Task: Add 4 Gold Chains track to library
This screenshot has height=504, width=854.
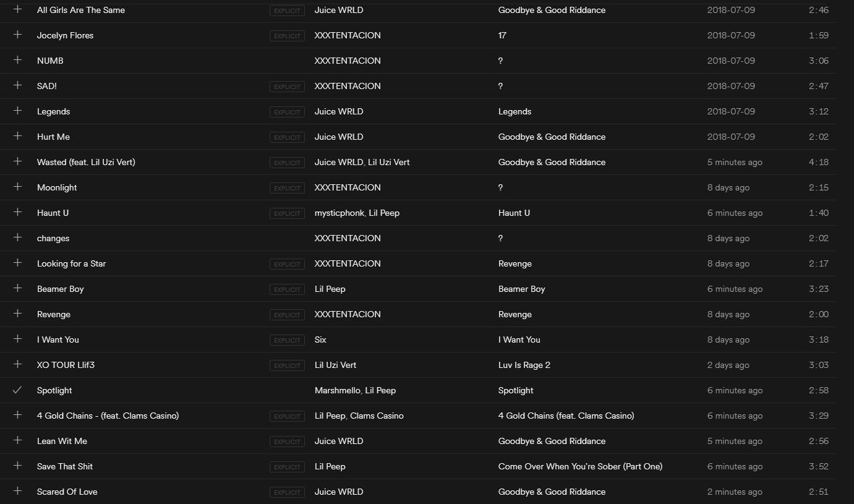Action: click(x=17, y=415)
